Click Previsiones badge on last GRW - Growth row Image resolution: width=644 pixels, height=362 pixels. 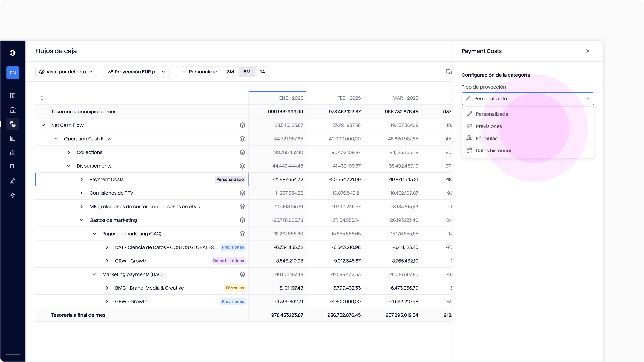(x=233, y=301)
